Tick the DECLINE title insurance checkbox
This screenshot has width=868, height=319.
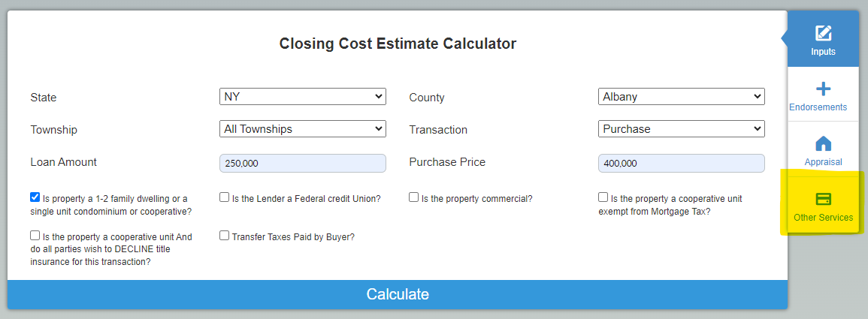pyautogui.click(x=35, y=236)
